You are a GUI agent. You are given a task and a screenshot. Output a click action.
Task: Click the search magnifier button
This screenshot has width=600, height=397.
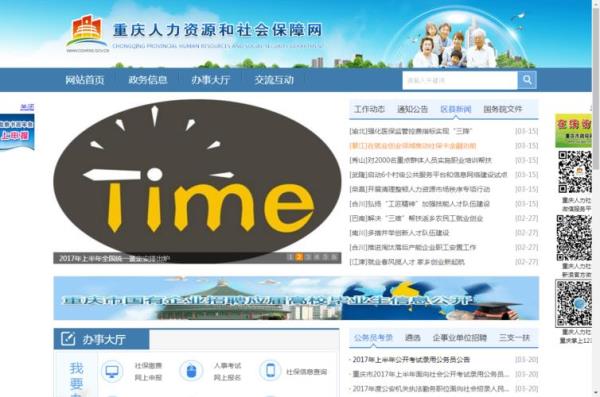527,80
